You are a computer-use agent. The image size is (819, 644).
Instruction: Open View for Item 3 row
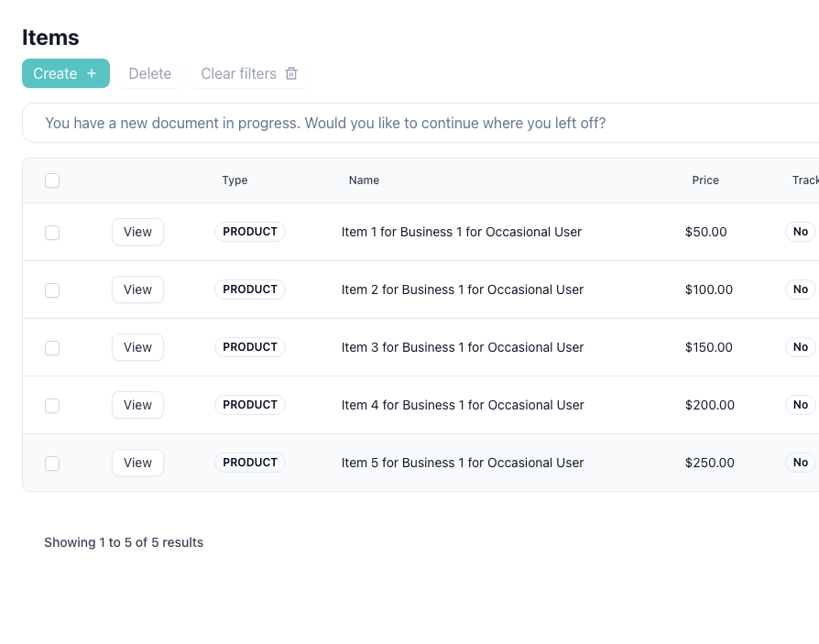point(137,347)
